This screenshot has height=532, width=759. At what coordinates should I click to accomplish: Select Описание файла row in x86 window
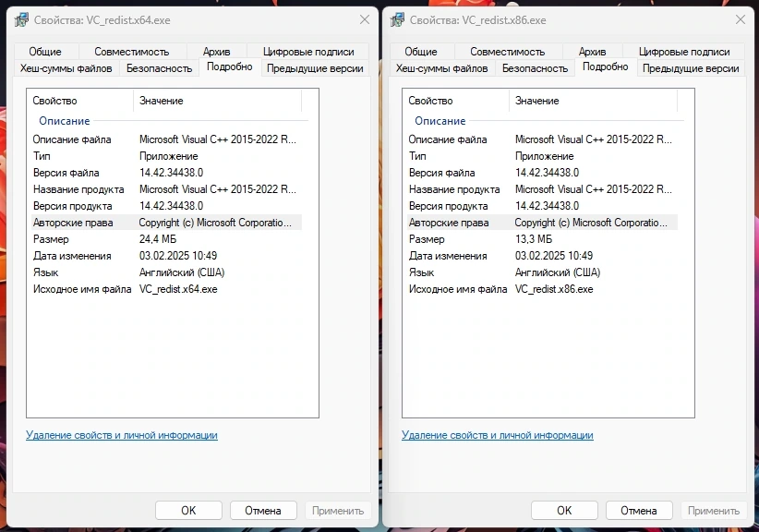pos(542,139)
